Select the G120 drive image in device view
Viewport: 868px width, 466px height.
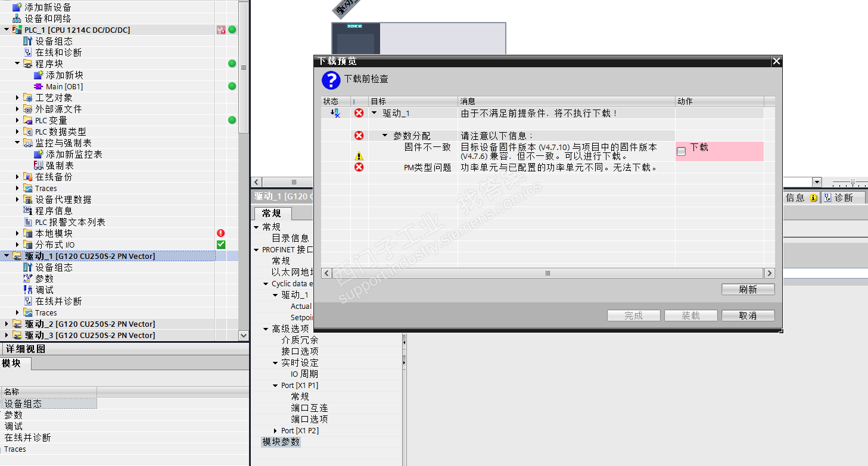click(419, 39)
